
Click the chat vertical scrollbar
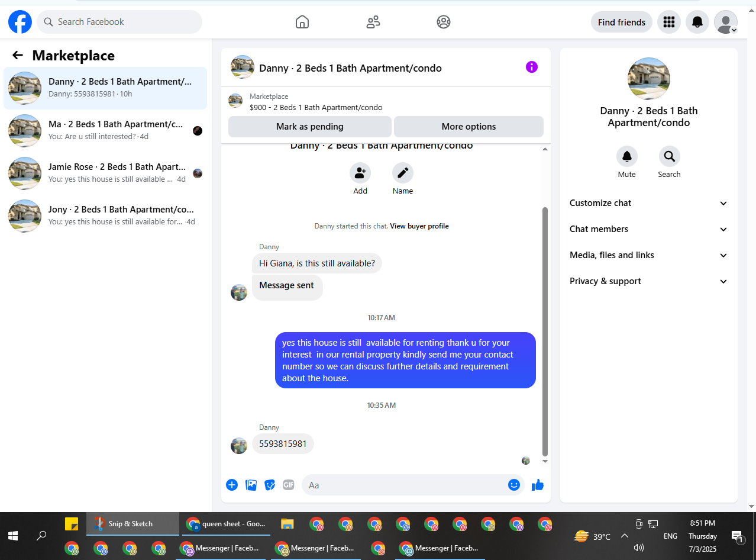545,332
